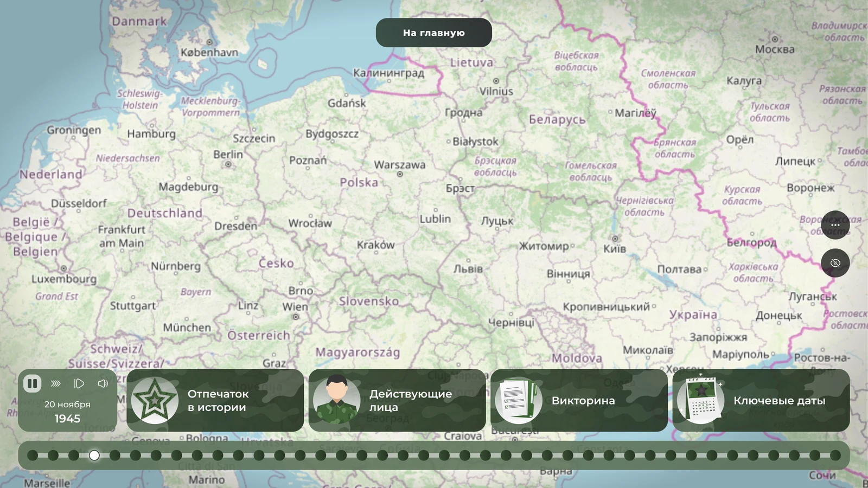Click the Deutschland country label
This screenshot has width=868, height=488.
(x=165, y=213)
